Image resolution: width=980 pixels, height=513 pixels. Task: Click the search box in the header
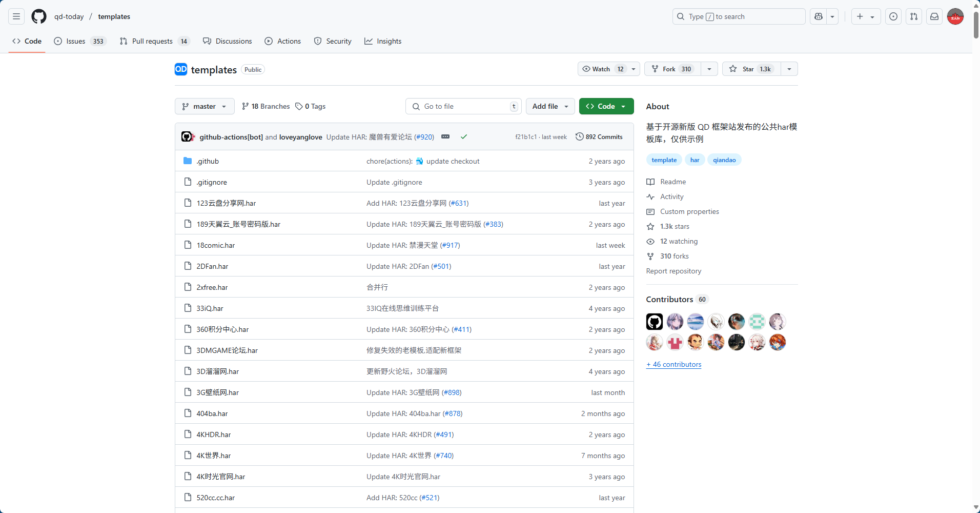coord(739,16)
